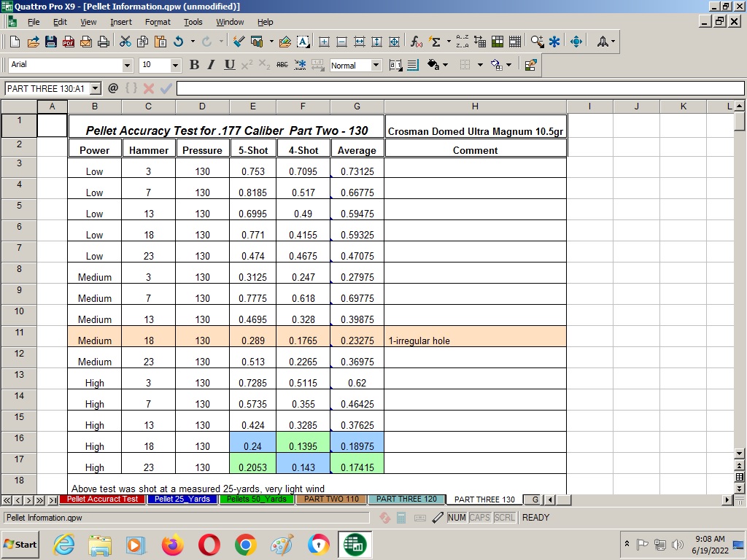Toggle strikethrough ABC formatting
This screenshot has width=747, height=560.
click(282, 65)
